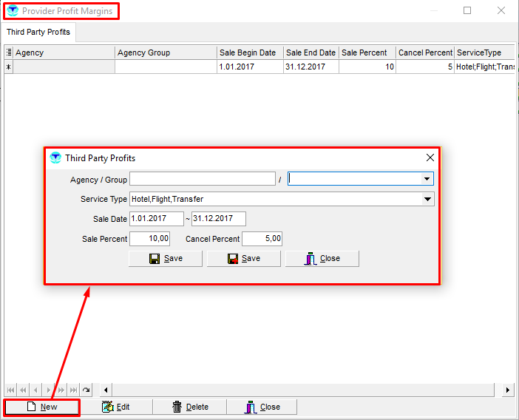Expand the Service Type dropdown
This screenshot has height=420, width=519.
(427, 199)
